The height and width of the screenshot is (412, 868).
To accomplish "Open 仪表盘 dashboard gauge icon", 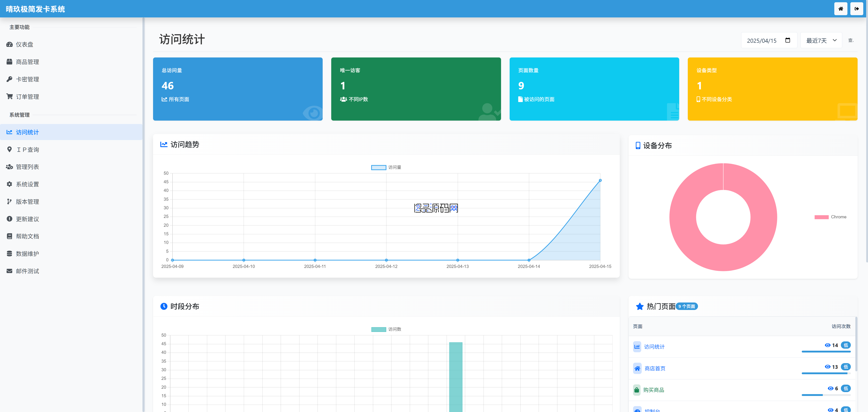I will [x=9, y=45].
